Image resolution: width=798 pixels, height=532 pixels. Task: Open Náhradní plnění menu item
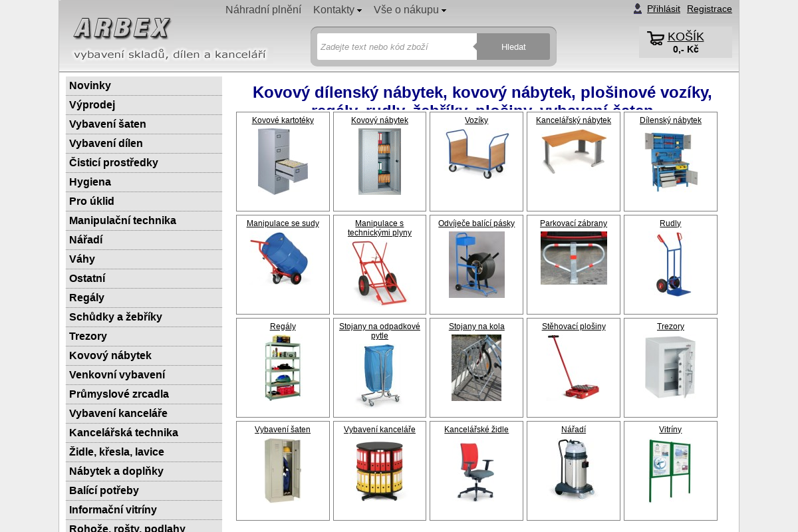(263, 9)
